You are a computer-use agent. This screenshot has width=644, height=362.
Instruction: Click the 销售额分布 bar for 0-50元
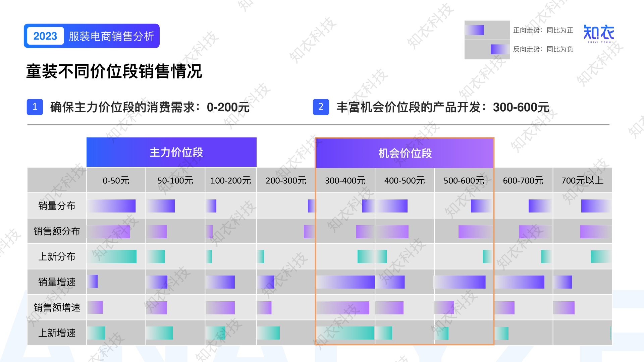point(109,232)
